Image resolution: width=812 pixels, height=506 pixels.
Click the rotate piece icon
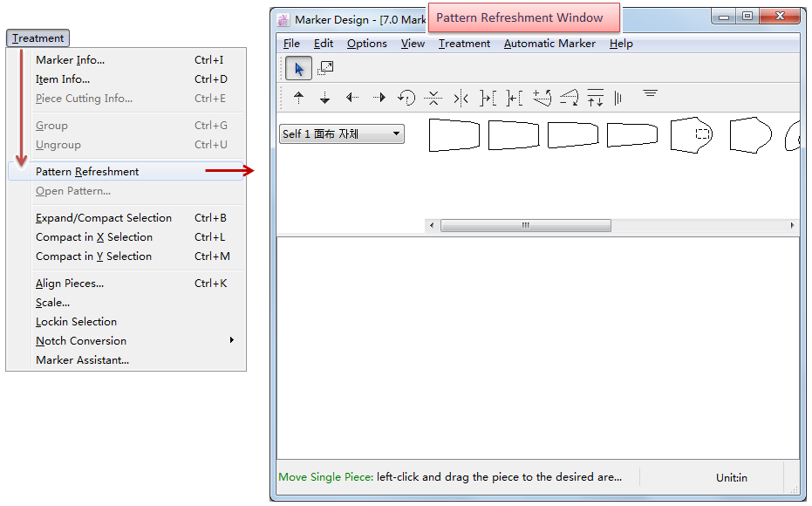[406, 98]
